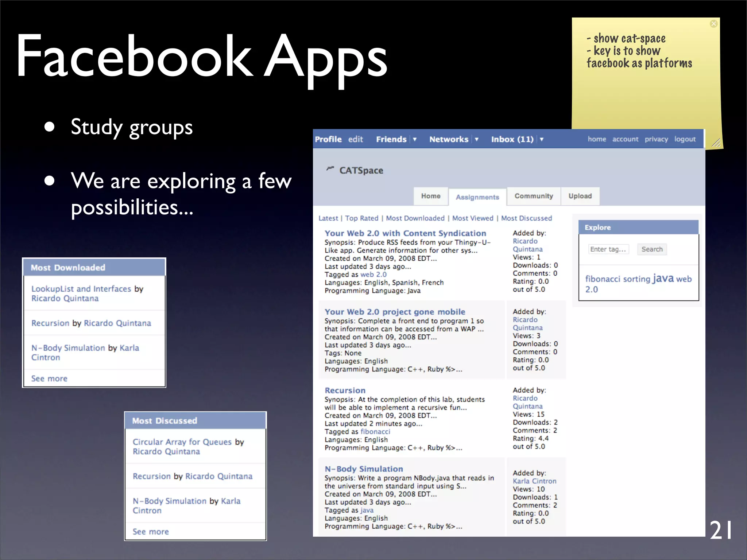The image size is (747, 560).
Task: Open the Networks menu
Action: (x=449, y=139)
